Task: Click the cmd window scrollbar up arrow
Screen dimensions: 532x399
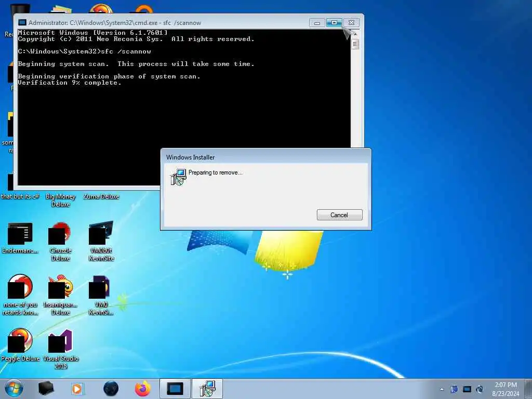Action: (x=355, y=34)
